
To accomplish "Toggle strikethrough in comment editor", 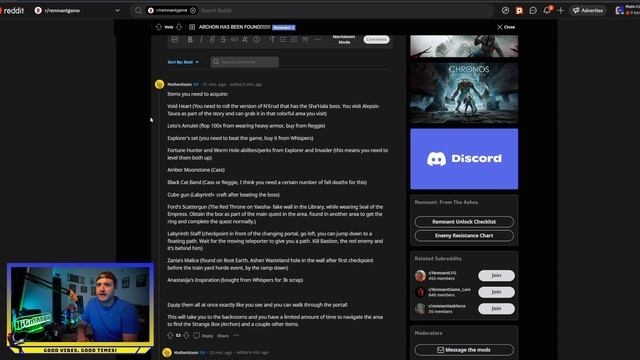I will pyautogui.click(x=223, y=40).
